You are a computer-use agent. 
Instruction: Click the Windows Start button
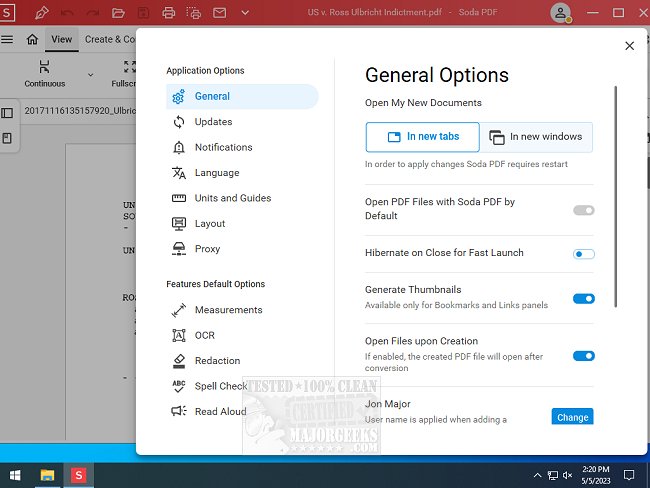[x=15, y=475]
